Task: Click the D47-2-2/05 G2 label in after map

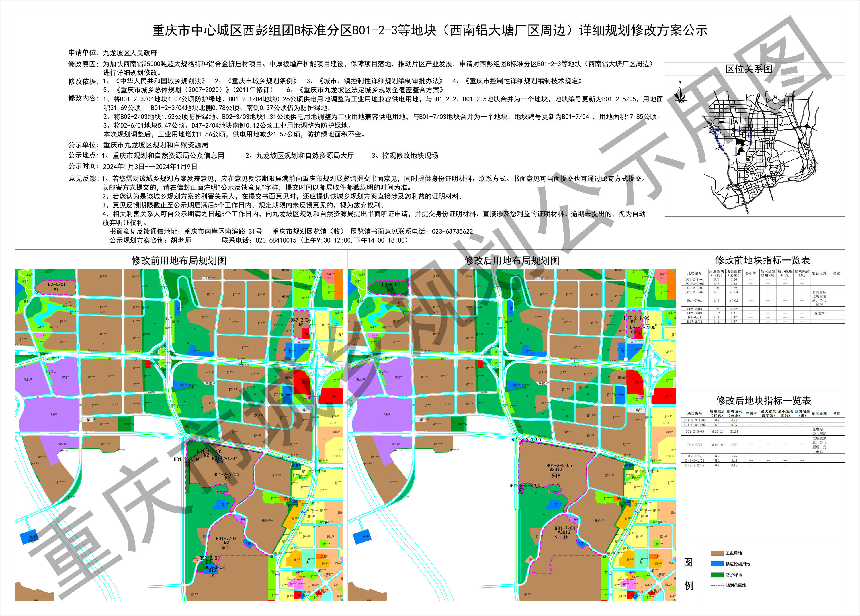Action: [x=642, y=329]
